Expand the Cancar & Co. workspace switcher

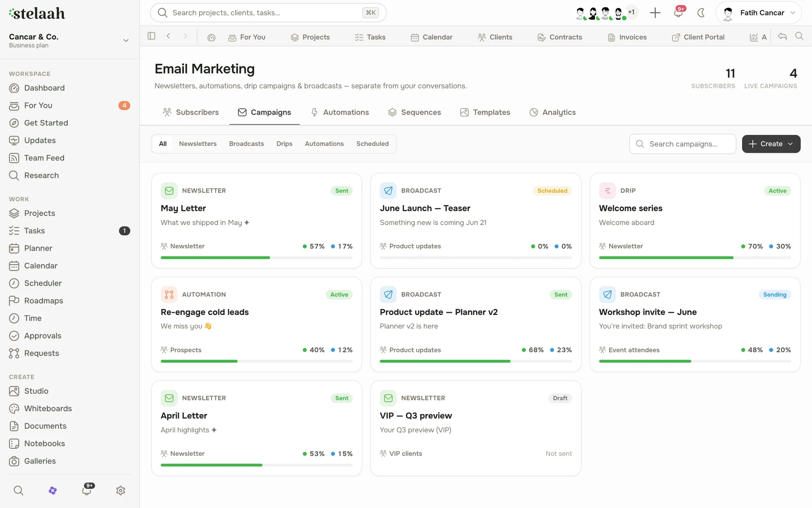[x=69, y=41]
